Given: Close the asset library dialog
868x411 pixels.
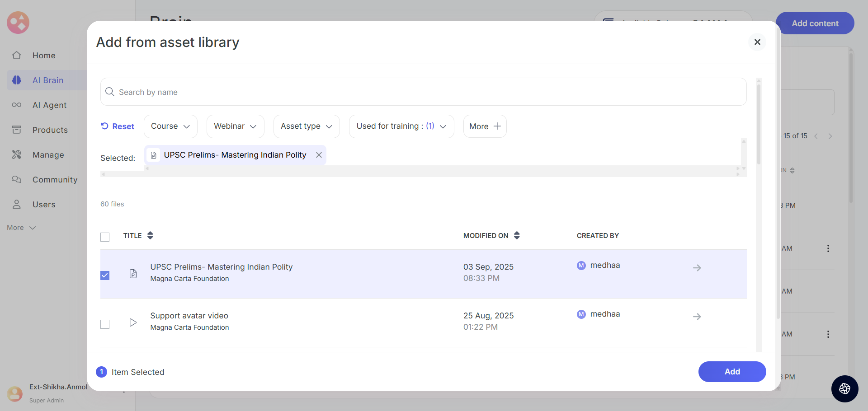Looking at the screenshot, I should click(x=757, y=42).
